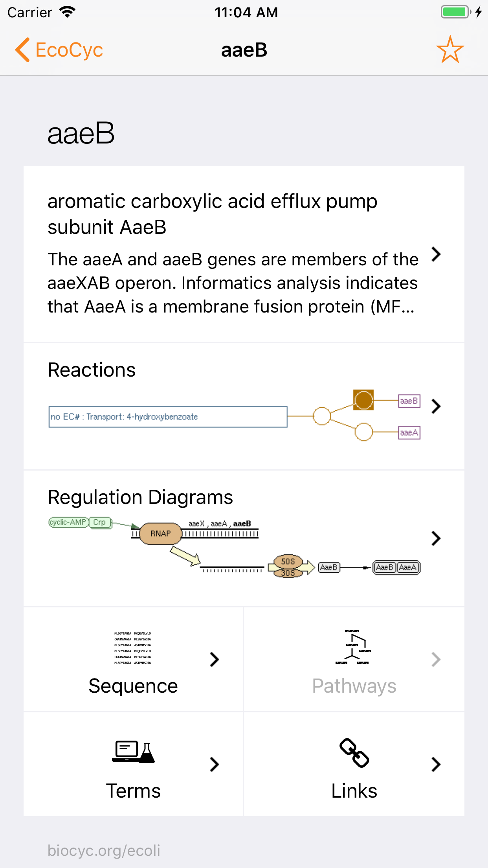
Task: Open the Sequence icon tile
Action: [133, 648]
